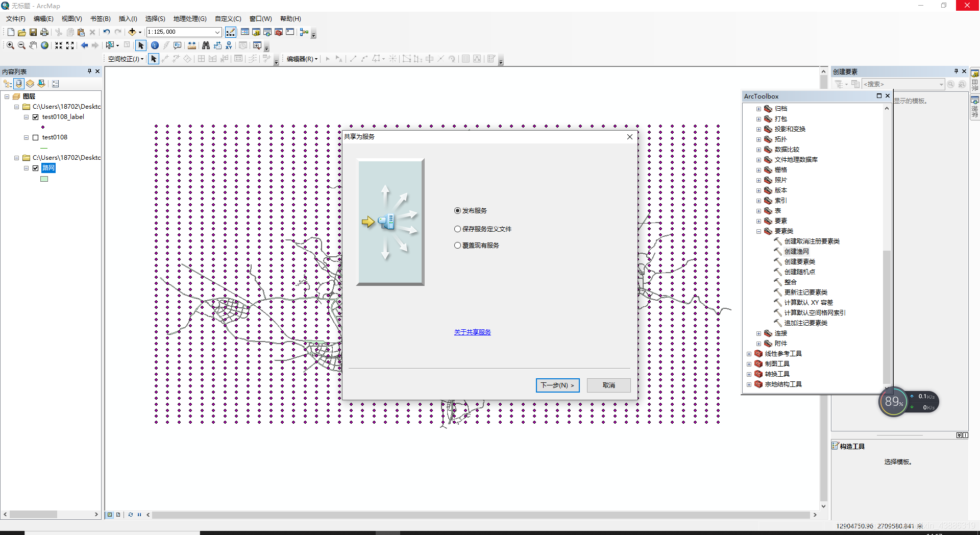Select the 保存服务定义文件 radio option
This screenshot has height=535, width=980.
[x=457, y=229]
